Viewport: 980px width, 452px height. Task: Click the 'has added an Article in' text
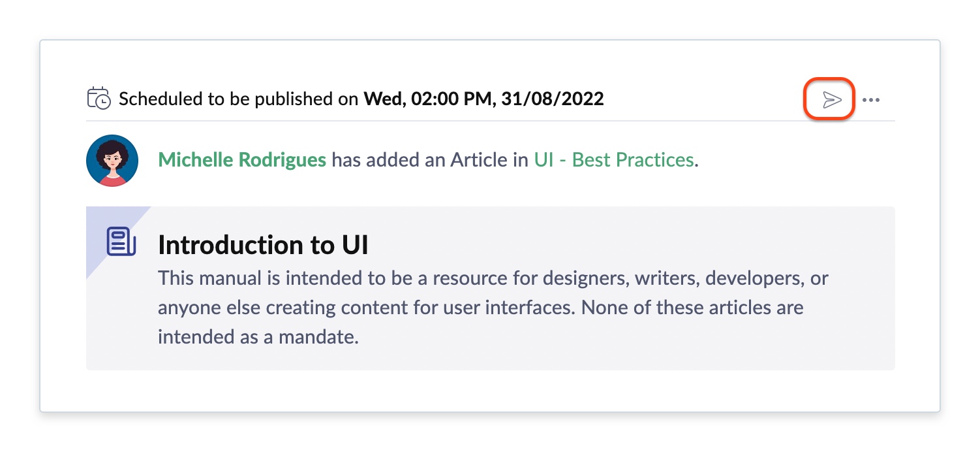(x=431, y=160)
